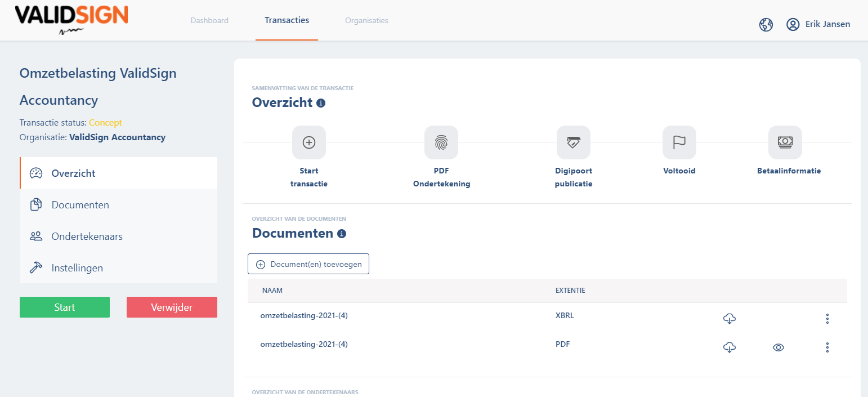Screen dimensions: 868x397
Task: Download the PDF omzetbelasting document
Action: [x=730, y=347]
